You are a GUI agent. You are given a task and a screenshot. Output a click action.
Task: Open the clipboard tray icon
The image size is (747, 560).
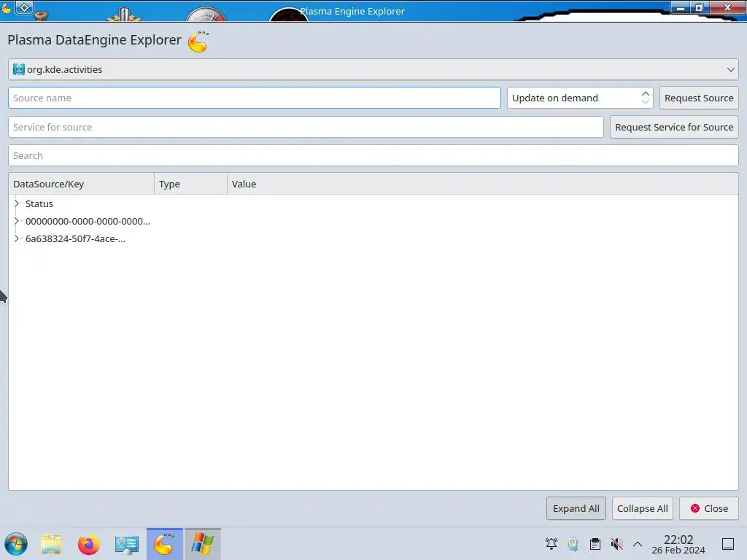tap(595, 544)
